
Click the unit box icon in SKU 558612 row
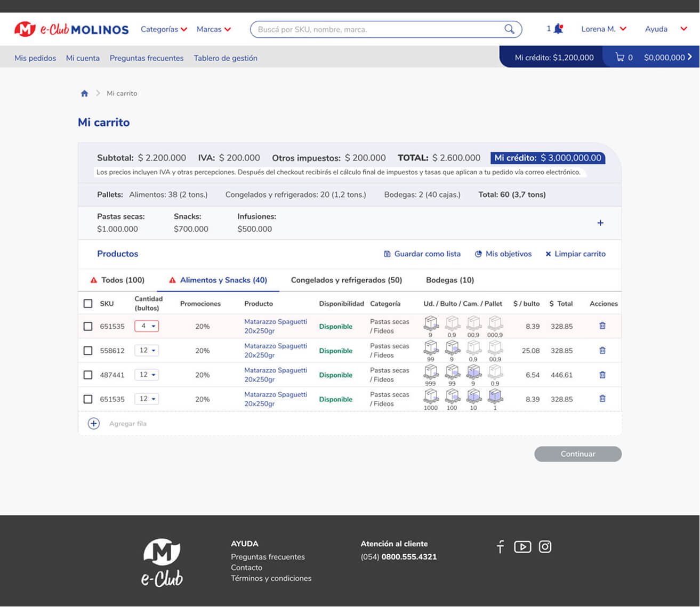tap(431, 347)
